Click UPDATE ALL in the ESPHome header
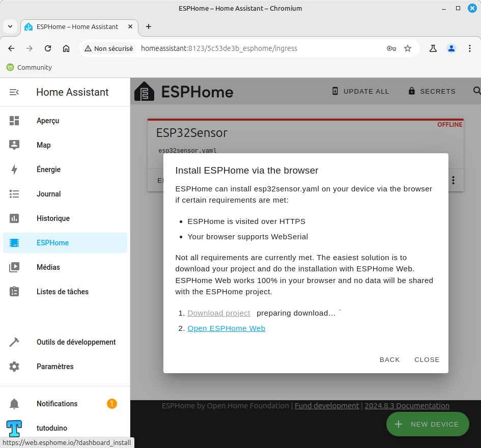Viewport: 481px width, 448px height. click(x=361, y=91)
